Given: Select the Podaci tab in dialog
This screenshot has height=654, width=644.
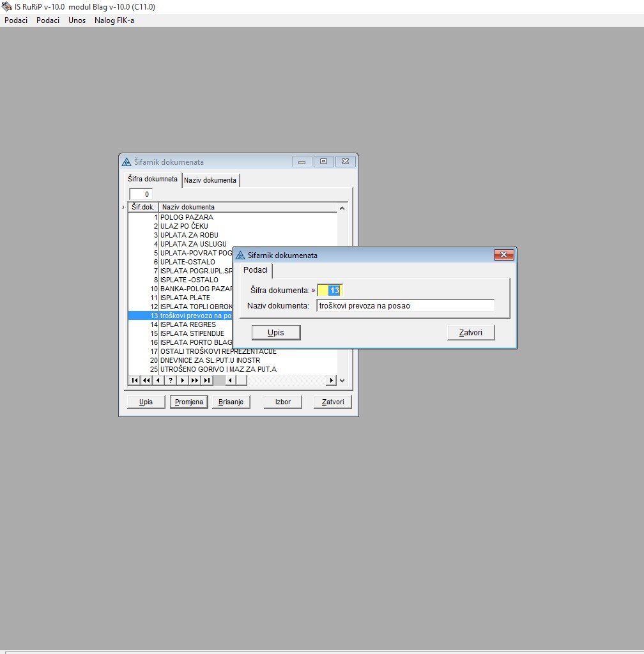Looking at the screenshot, I should [x=256, y=270].
